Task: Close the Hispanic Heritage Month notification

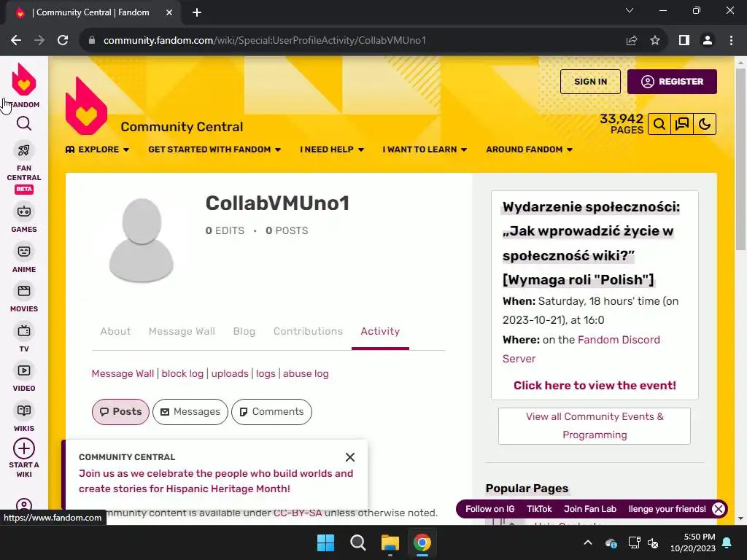Action: 349,457
